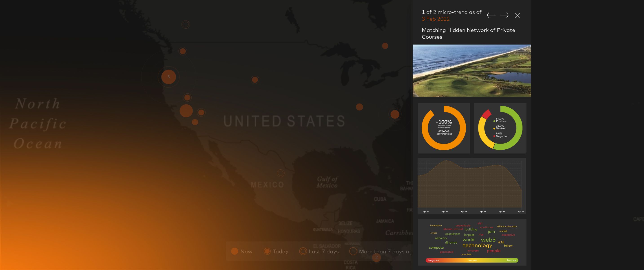644x270 pixels.
Task: Toggle the More than 7 days ago filter
Action: pos(380,252)
